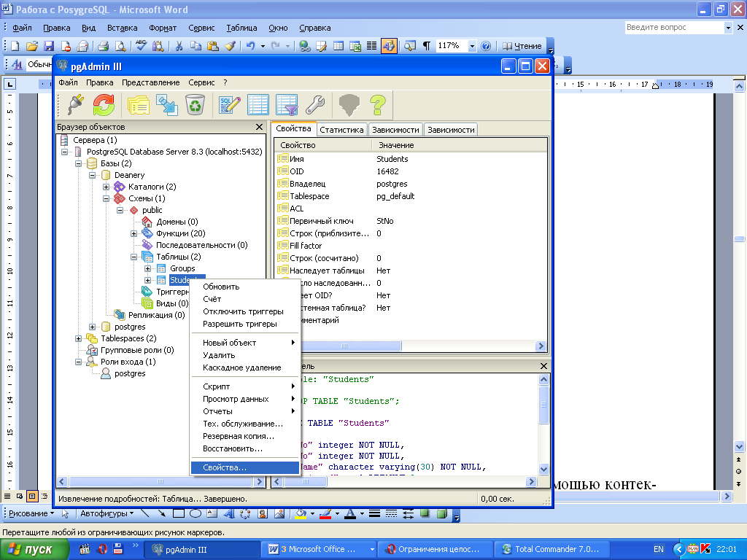Click the Автофигуры button
This screenshot has width=747, height=560.
(x=107, y=513)
